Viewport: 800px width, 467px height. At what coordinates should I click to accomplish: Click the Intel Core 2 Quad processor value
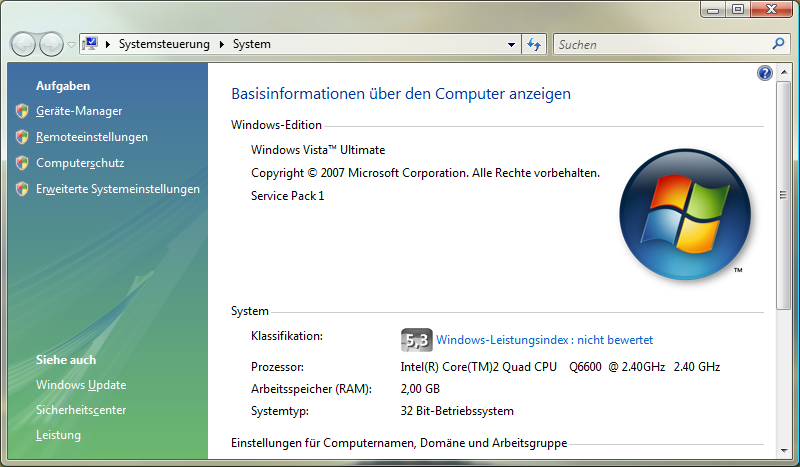coord(560,367)
